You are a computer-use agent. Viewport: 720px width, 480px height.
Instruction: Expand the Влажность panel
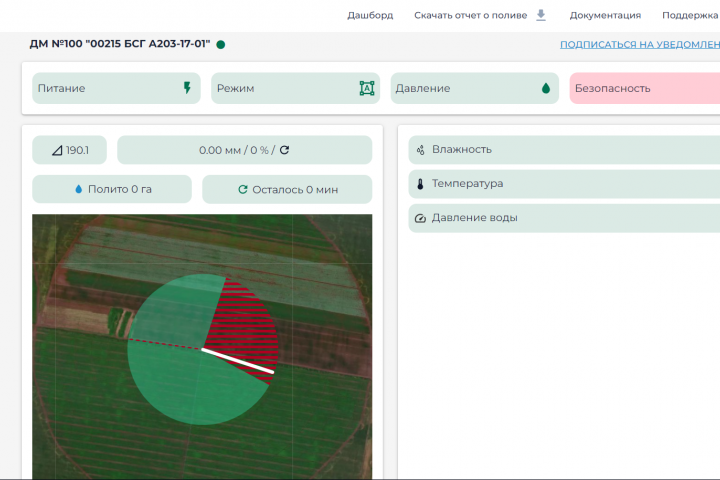[x=564, y=150]
